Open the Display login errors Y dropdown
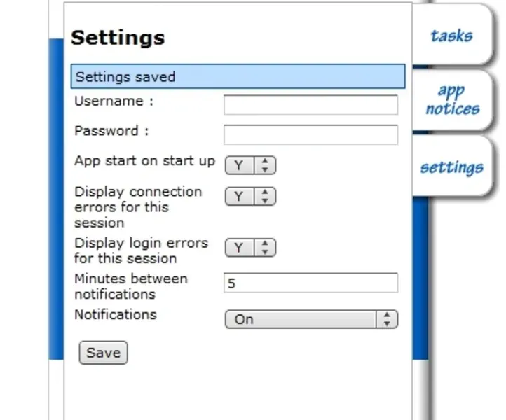506x420 pixels. 250,248
